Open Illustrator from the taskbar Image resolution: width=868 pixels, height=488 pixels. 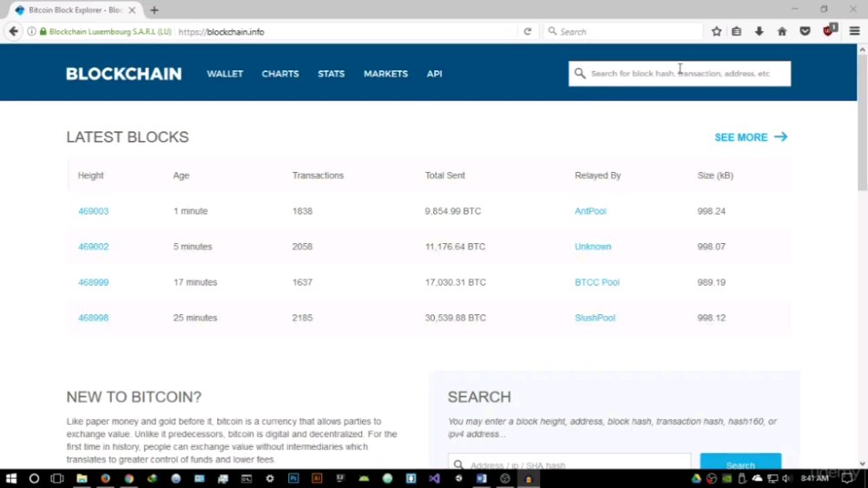pyautogui.click(x=317, y=478)
